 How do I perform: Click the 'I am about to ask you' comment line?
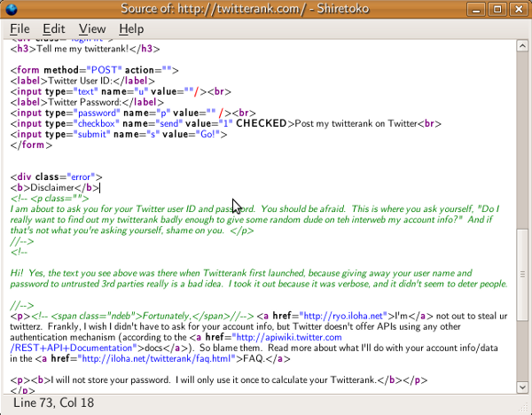[254, 209]
